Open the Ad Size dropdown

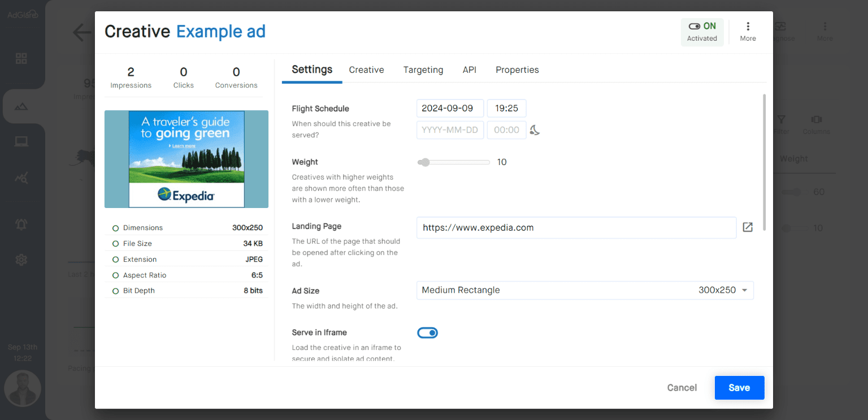point(585,290)
